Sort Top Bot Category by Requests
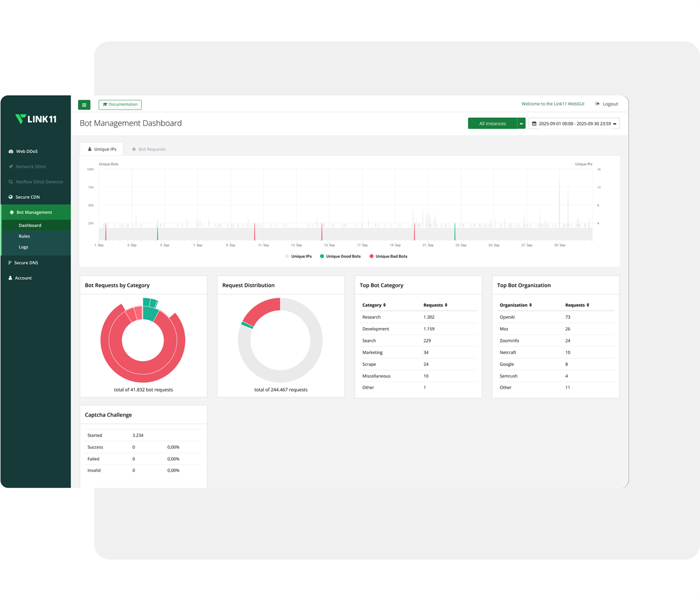 point(435,305)
